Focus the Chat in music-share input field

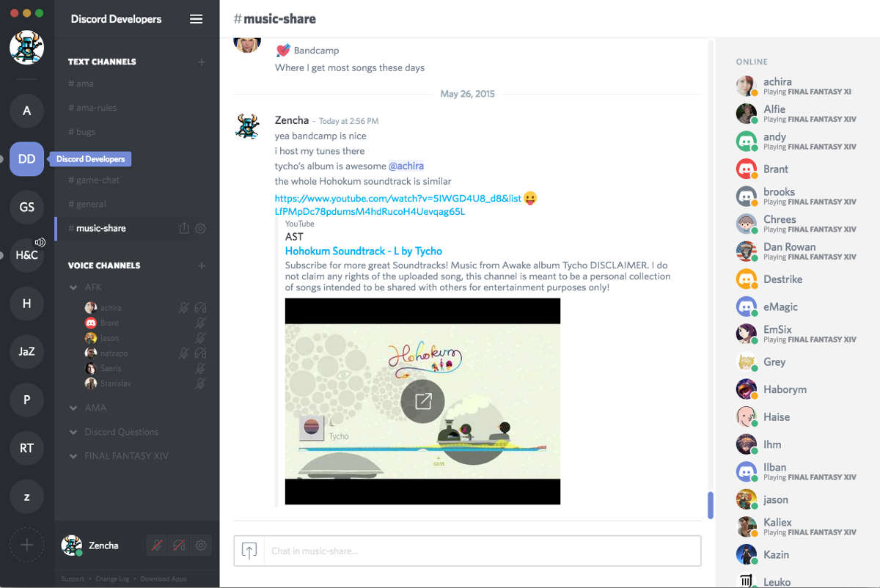[x=484, y=551]
